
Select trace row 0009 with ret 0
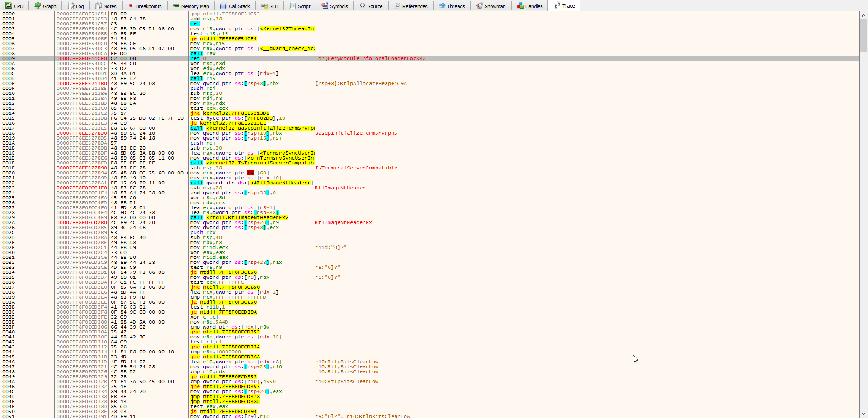[x=429, y=58]
